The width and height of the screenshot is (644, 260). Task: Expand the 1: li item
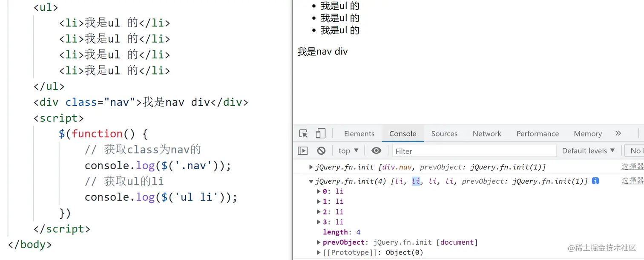(x=319, y=201)
